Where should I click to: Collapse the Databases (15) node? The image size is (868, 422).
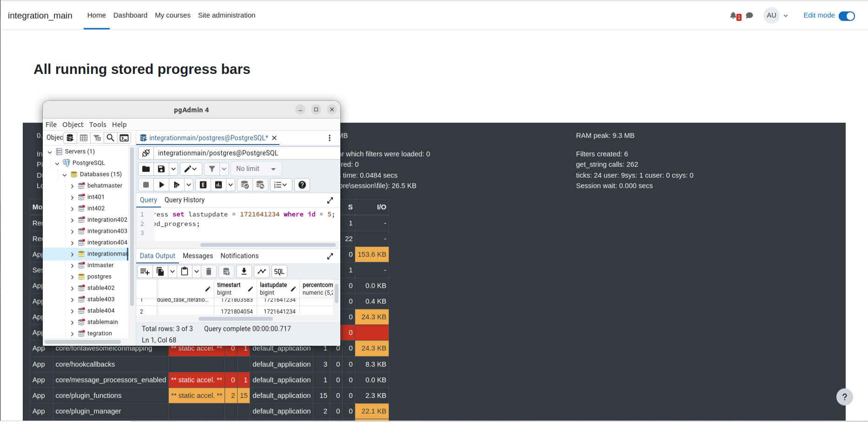click(65, 175)
